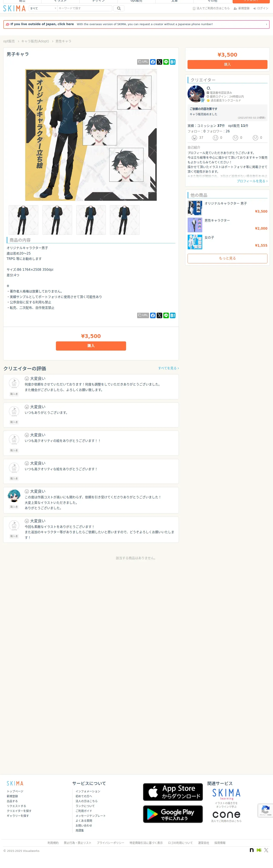Go to キャラ販売(Adopt) breadcrumb
This screenshot has width=273, height=868.
click(35, 41)
